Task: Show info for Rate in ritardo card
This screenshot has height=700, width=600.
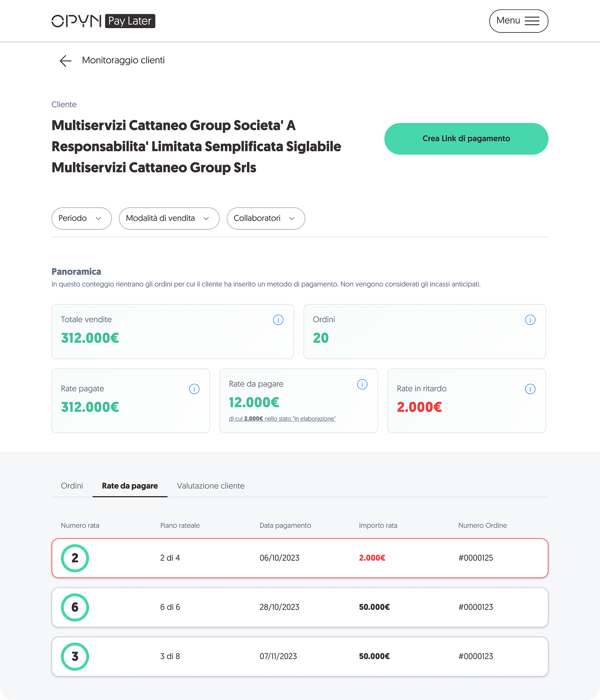Action: tap(530, 389)
